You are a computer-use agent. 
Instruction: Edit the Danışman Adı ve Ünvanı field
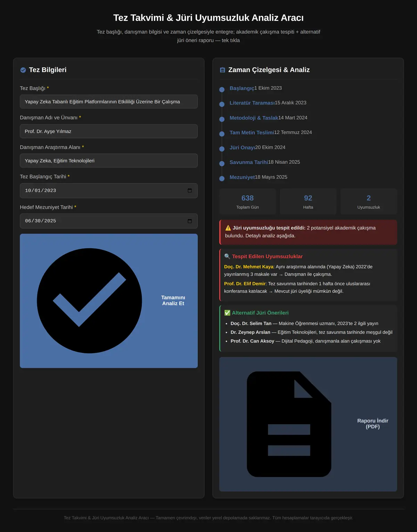109,131
